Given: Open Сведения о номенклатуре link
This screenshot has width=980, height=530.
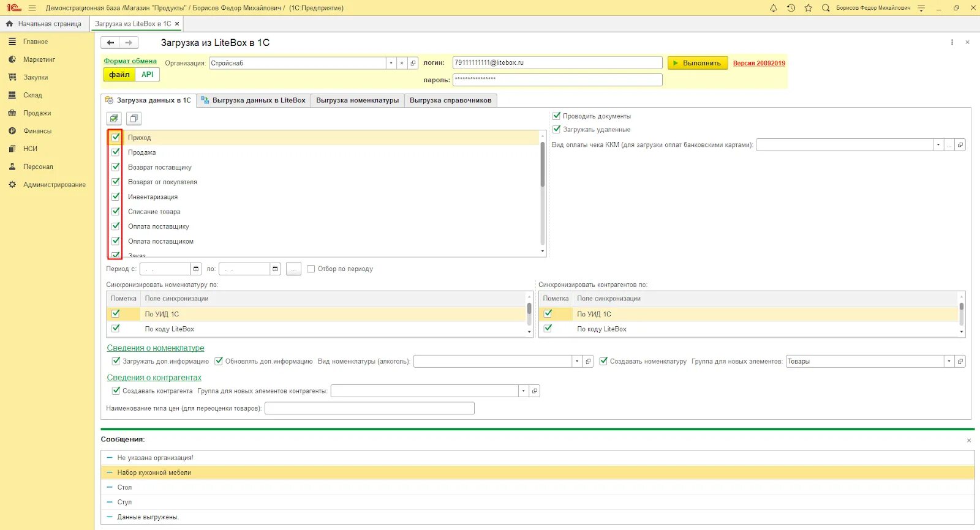Looking at the screenshot, I should pyautogui.click(x=156, y=348).
